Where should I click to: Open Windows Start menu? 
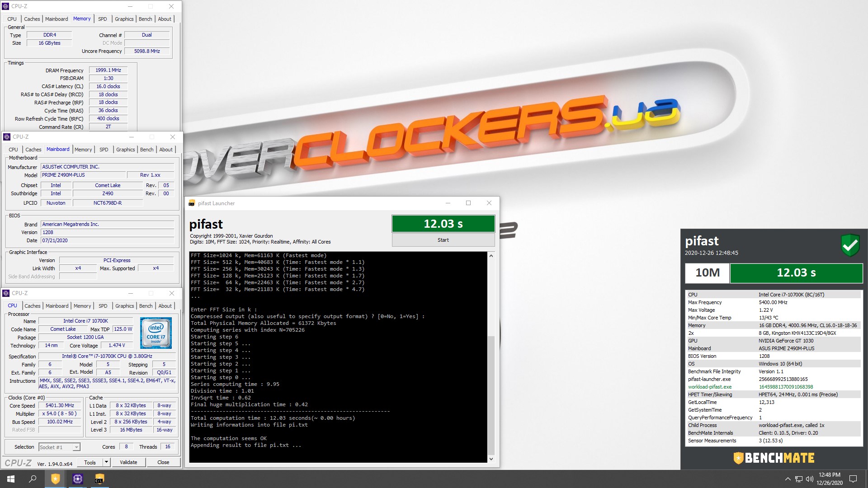pyautogui.click(x=11, y=479)
